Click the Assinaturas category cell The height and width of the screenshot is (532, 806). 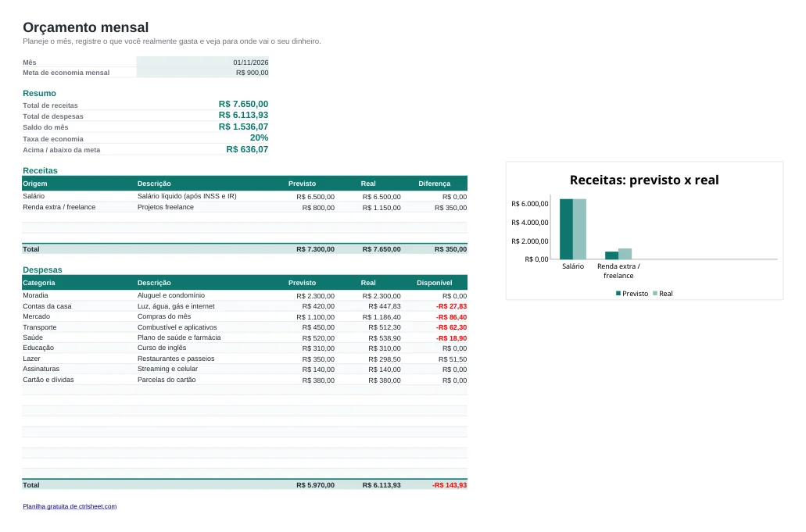(x=41, y=369)
